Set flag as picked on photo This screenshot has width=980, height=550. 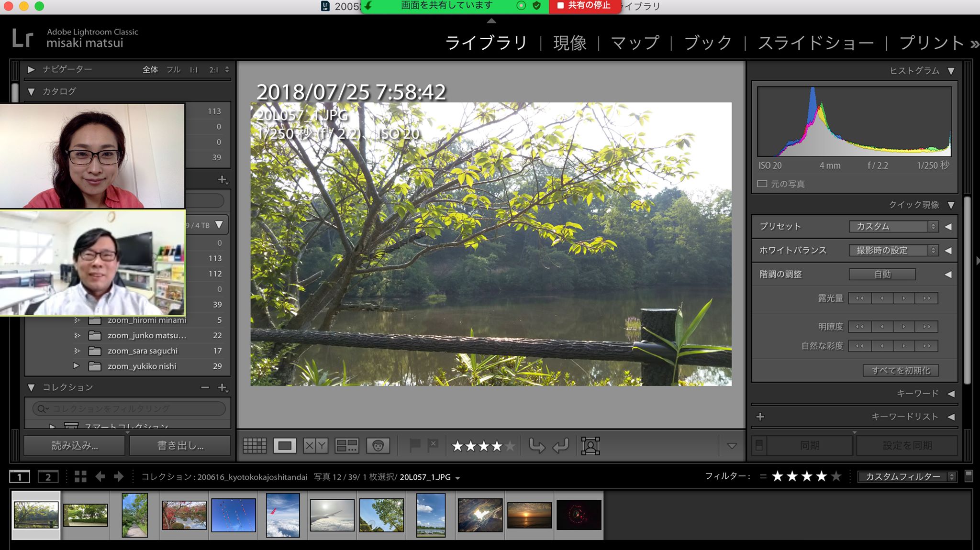(x=414, y=445)
